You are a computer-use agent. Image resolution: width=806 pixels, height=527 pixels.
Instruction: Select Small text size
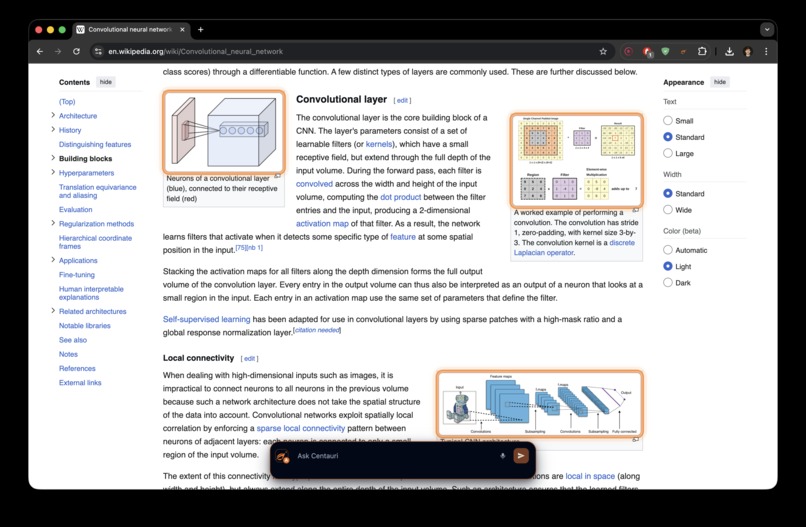[668, 120]
